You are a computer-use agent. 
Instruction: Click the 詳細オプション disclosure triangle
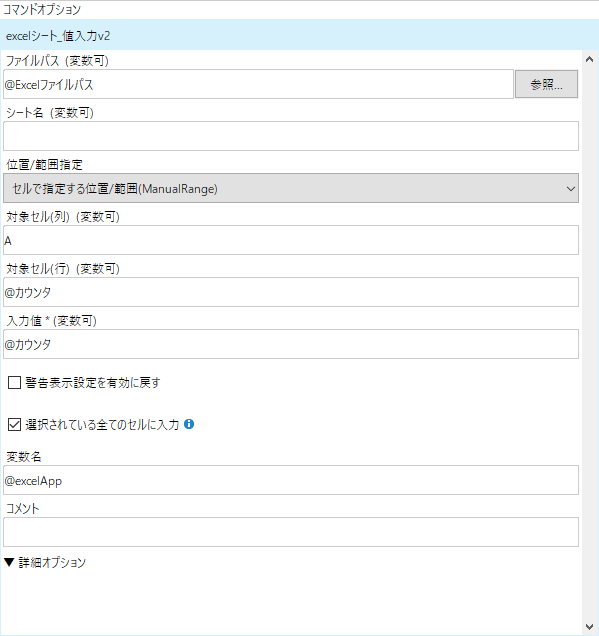click(9, 563)
